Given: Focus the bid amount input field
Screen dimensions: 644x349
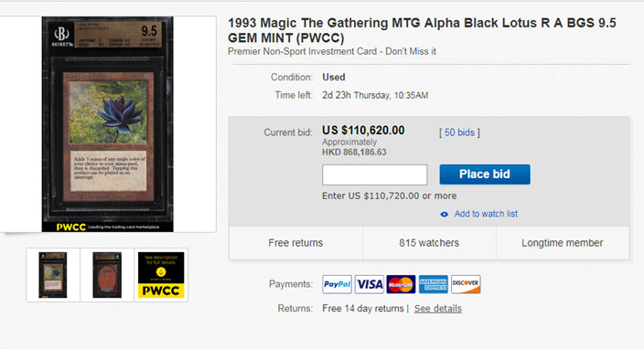Looking at the screenshot, I should pyautogui.click(x=374, y=174).
